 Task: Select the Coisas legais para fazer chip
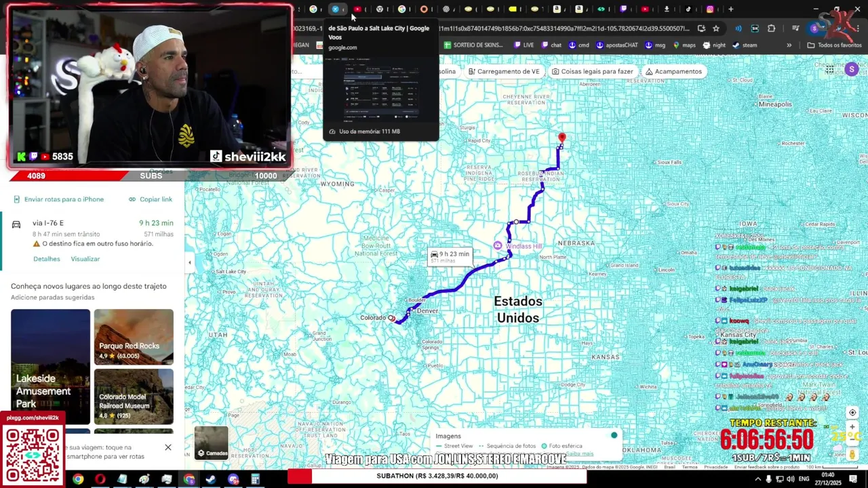coord(593,71)
